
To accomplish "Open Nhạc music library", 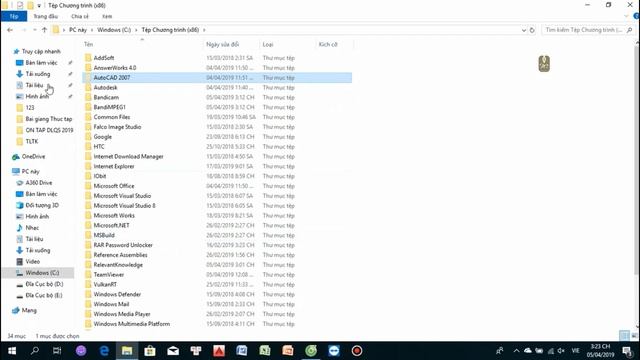I will tap(32, 228).
